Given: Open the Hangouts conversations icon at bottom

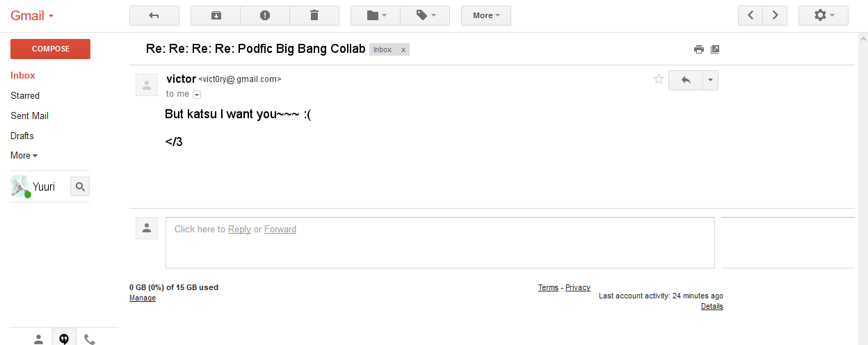Looking at the screenshot, I should (x=64, y=339).
